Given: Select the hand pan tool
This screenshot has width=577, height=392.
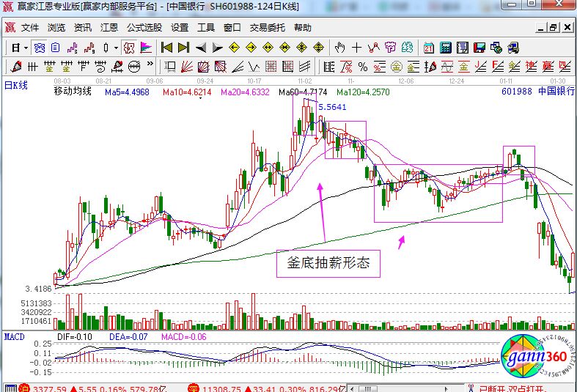Looking at the screenshot, I should pyautogui.click(x=339, y=48).
